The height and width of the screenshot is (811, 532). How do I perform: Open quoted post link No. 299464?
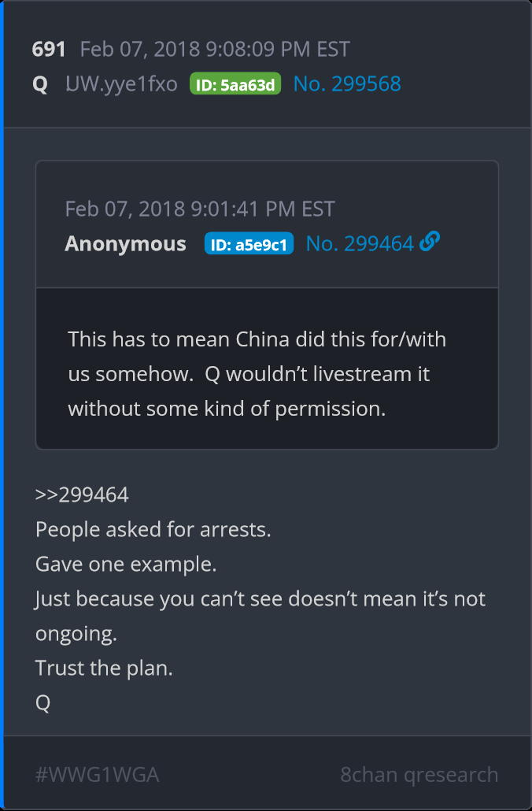click(x=360, y=243)
